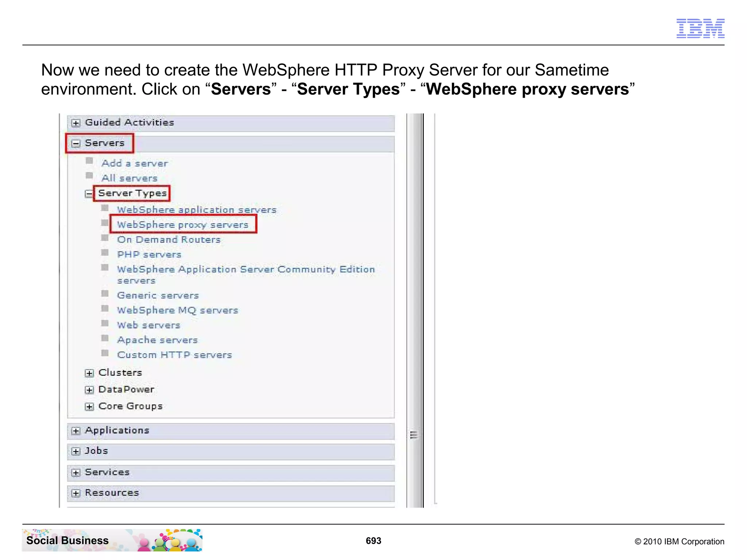Screen dimensions: 747x560
Task: Expand the Jobs section
Action: [76, 451]
